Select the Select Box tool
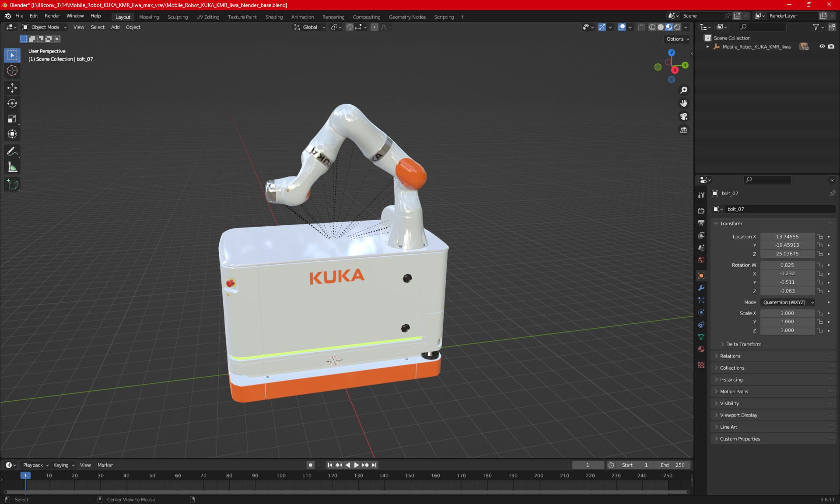 point(12,55)
